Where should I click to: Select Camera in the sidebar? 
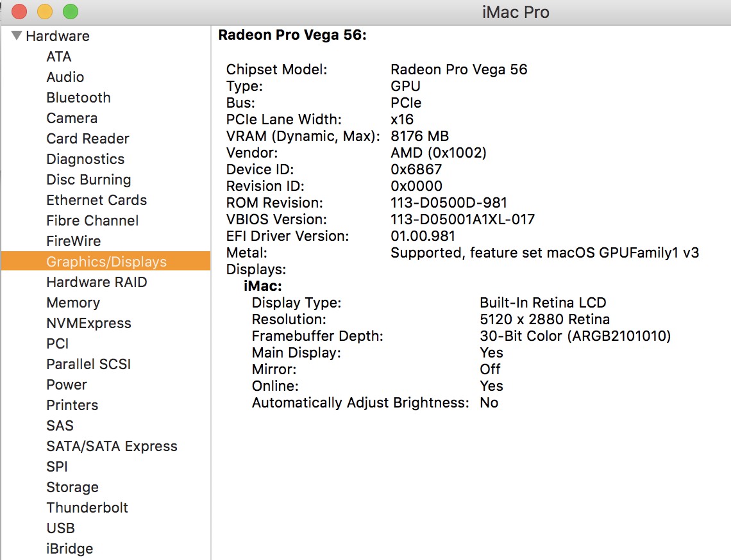tap(72, 118)
